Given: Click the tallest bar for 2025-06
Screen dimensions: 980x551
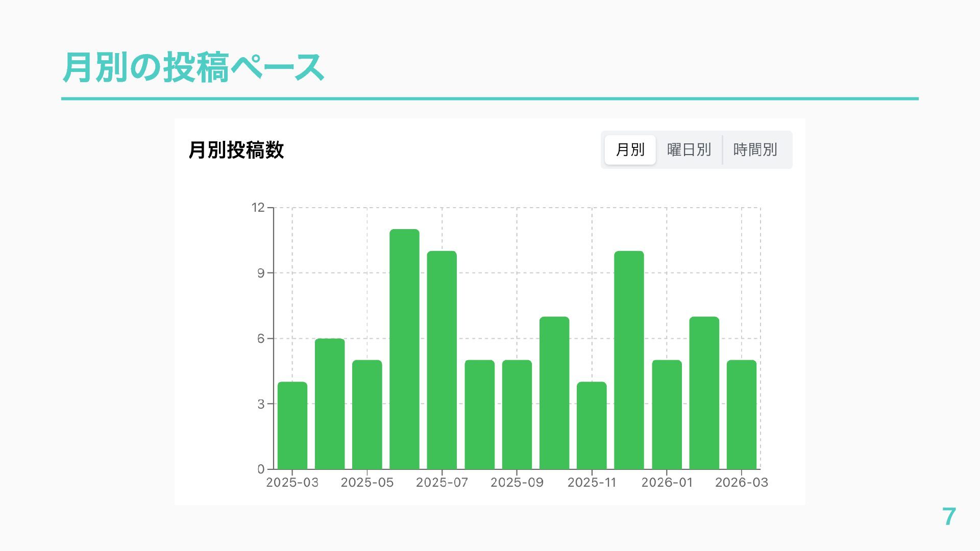Looking at the screenshot, I should tap(404, 349).
